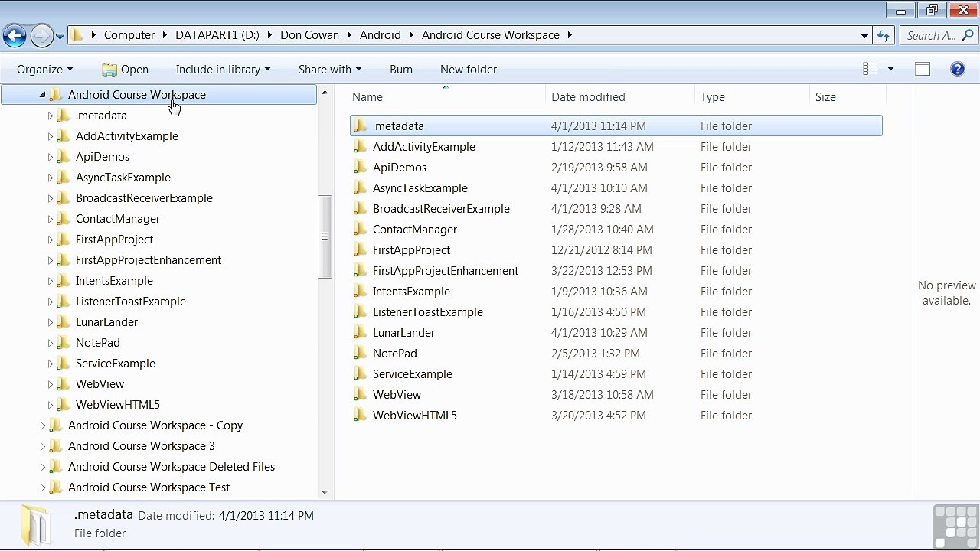Click Open in the toolbar
The height and width of the screenshot is (551, 980).
tap(126, 69)
